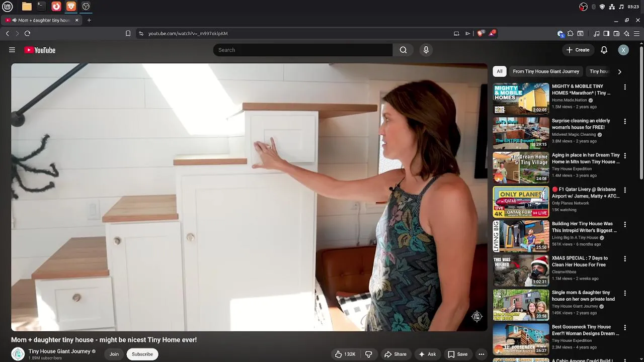Screen dimensions: 644x362
Task: Open the system clock showing 03:23
Action: tap(633, 7)
